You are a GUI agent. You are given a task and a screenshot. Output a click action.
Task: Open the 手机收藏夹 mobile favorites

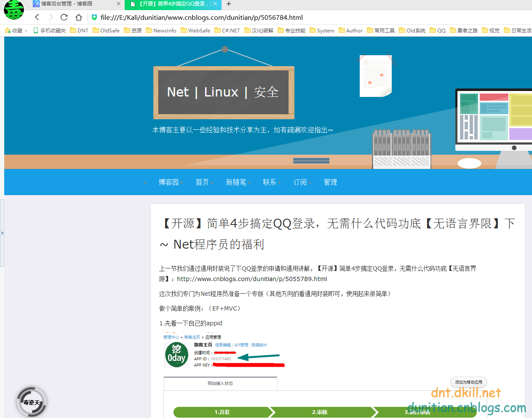pyautogui.click(x=49, y=30)
